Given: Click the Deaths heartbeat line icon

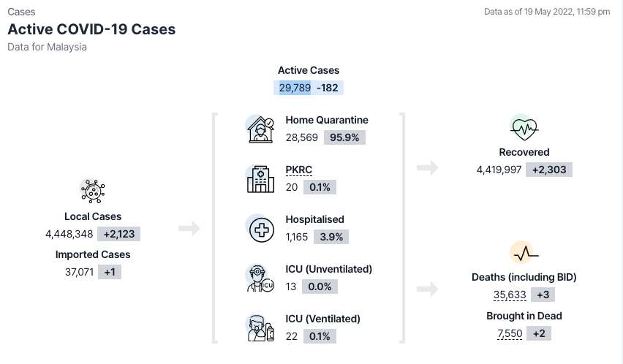Looking at the screenshot, I should tap(524, 254).
